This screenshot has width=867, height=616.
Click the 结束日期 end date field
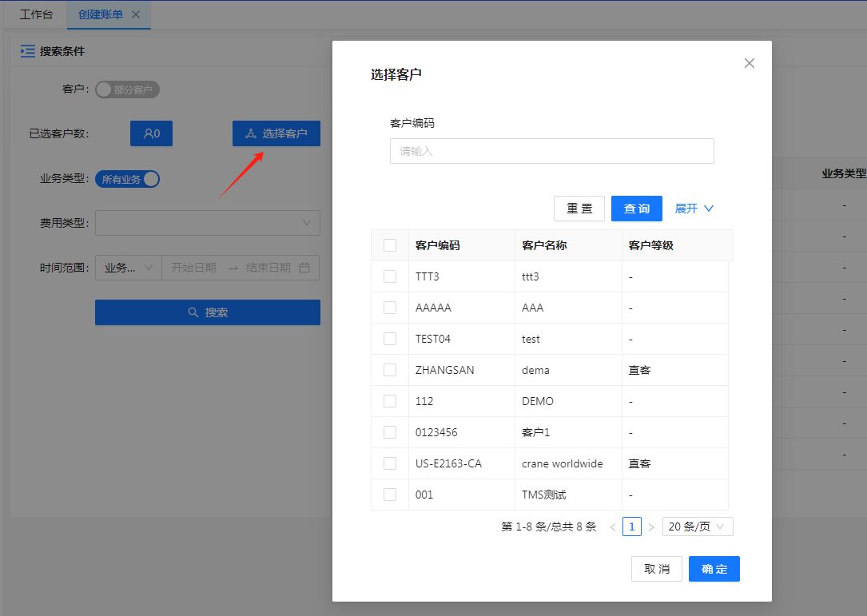pos(268,268)
